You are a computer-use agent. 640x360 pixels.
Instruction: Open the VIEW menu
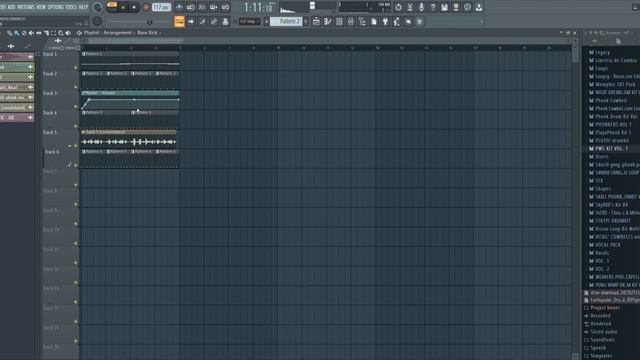click(41, 7)
